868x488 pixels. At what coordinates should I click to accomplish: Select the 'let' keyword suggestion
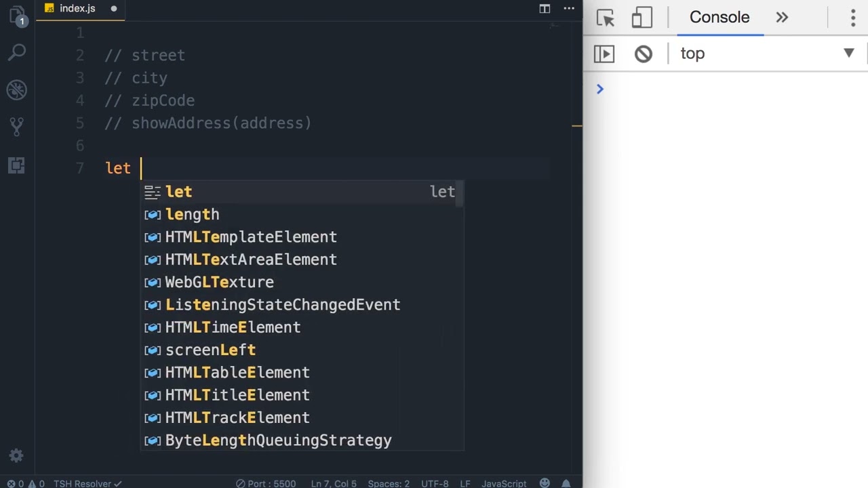(x=302, y=192)
